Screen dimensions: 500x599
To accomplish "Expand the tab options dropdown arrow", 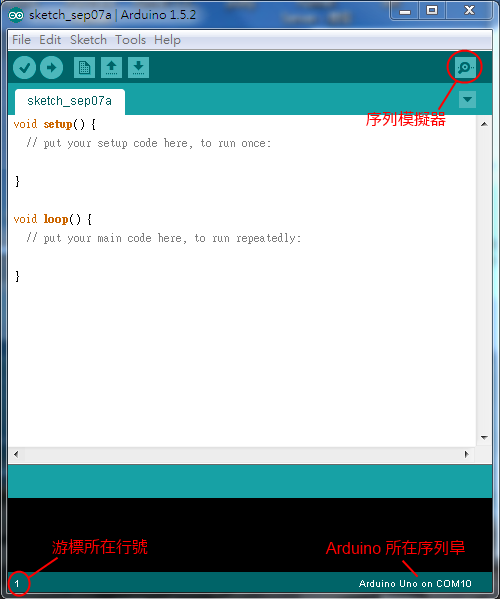I will tap(467, 99).
